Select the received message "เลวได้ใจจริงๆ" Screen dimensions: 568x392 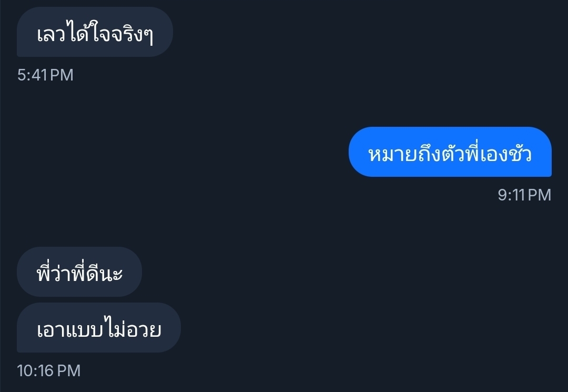click(95, 32)
